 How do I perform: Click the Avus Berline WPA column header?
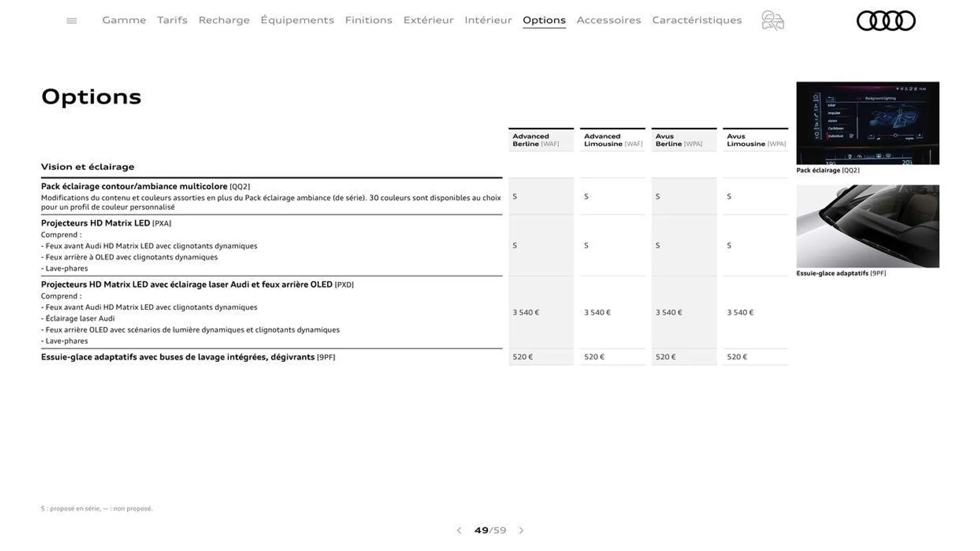pyautogui.click(x=684, y=140)
